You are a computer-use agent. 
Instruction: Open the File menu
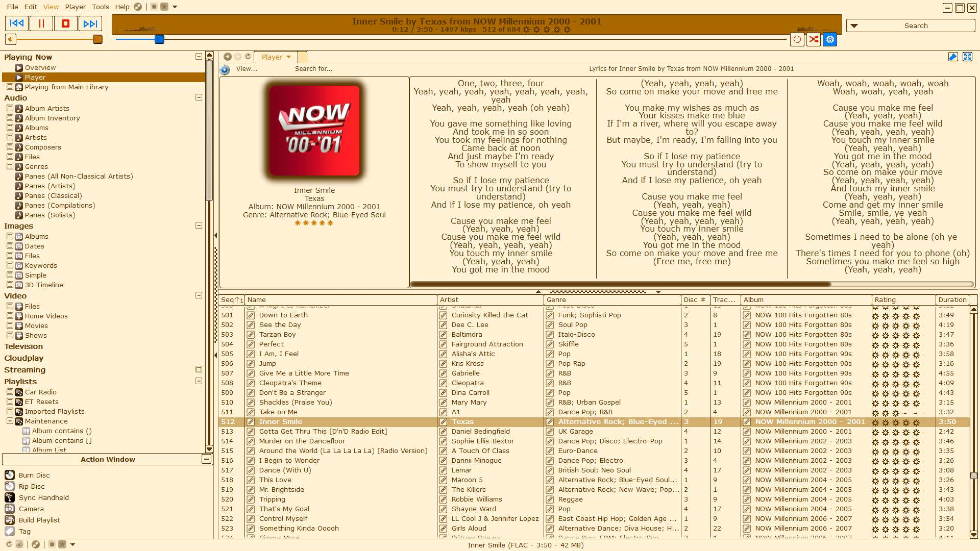click(13, 7)
